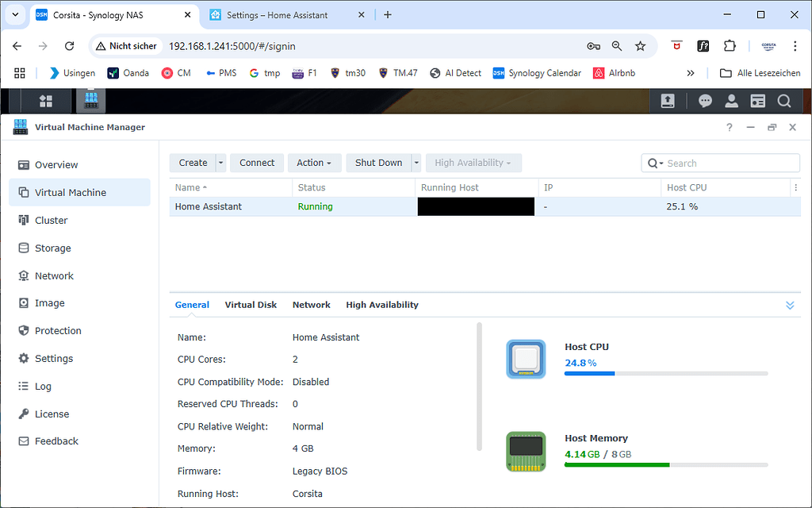Open Virtual Machine Manager help question mark

[x=730, y=128]
